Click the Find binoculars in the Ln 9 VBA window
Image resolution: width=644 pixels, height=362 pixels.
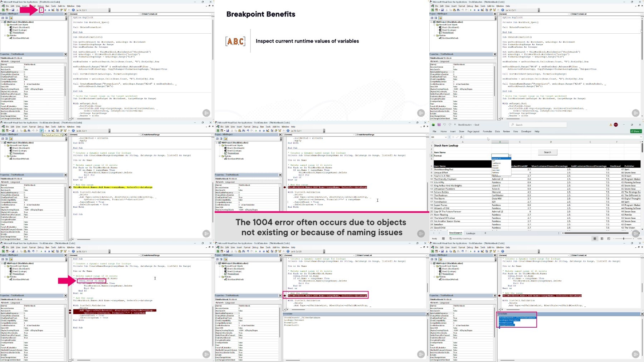pyautogui.click(x=244, y=251)
